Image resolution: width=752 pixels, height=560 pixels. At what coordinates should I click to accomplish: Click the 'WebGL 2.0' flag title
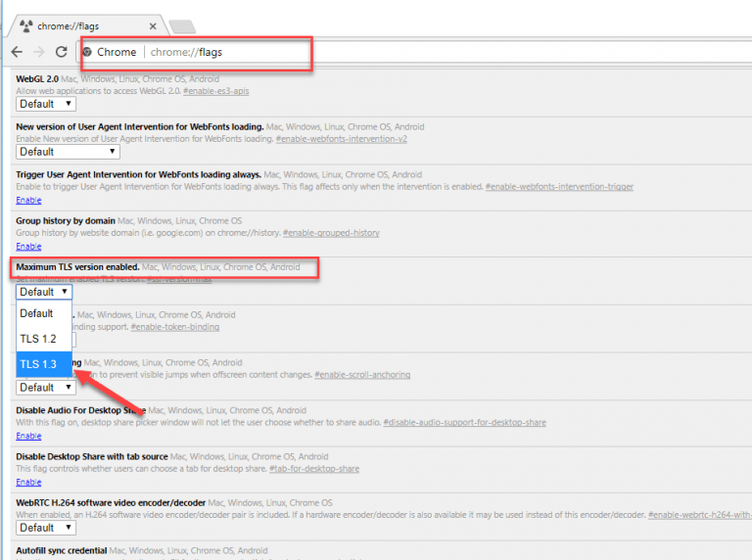[37, 79]
